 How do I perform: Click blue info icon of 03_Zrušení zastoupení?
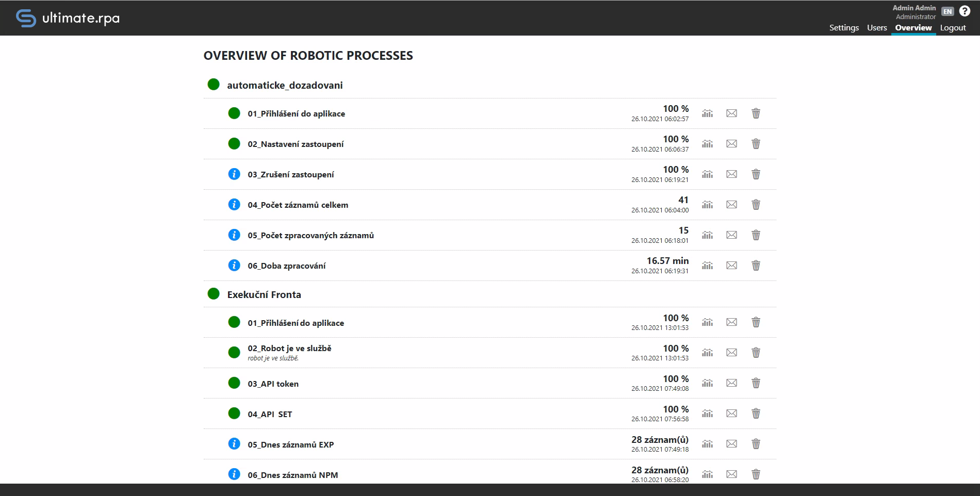[x=234, y=174]
